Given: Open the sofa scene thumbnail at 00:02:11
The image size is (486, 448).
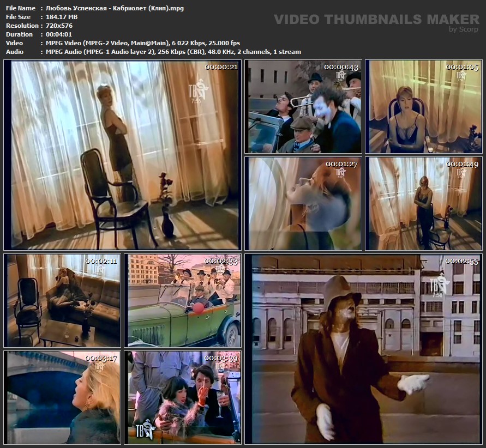Looking at the screenshot, I should click(x=62, y=300).
